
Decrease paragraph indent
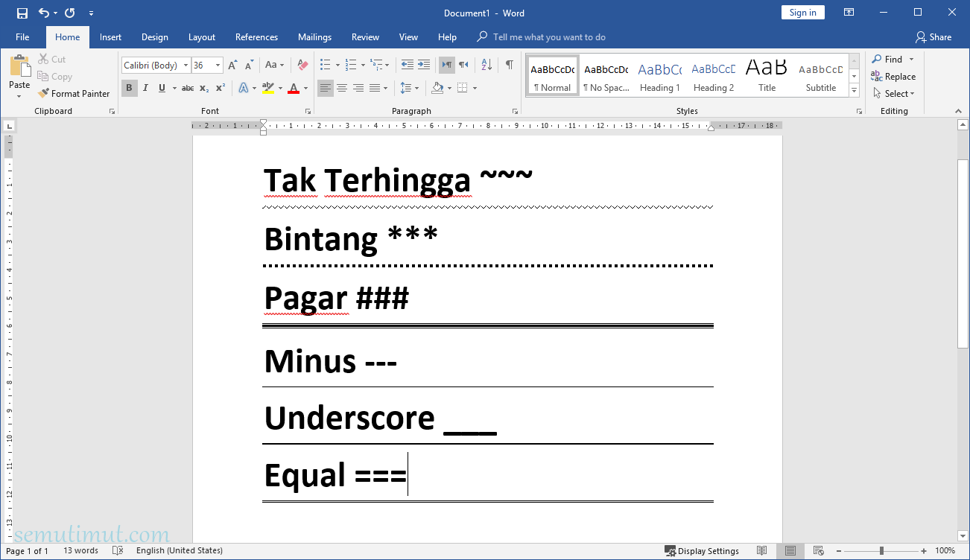coord(407,66)
